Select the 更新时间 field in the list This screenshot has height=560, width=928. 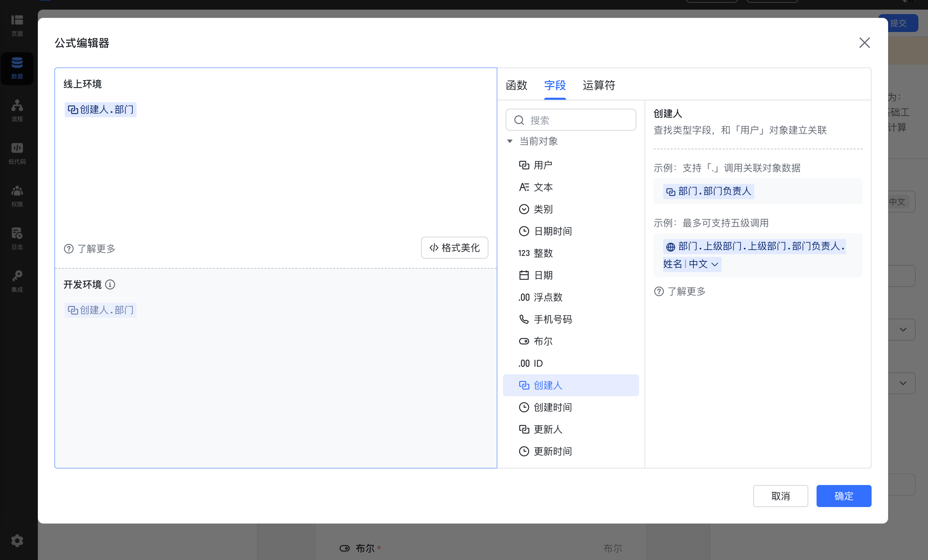point(571,452)
